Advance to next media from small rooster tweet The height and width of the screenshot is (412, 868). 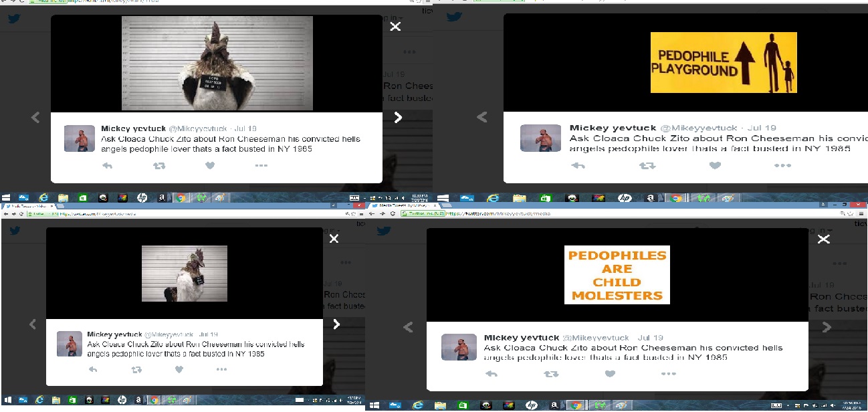tap(336, 324)
